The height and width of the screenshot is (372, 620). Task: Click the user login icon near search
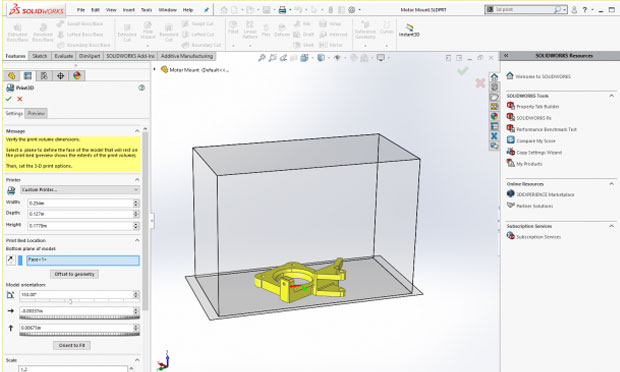tap(574, 9)
